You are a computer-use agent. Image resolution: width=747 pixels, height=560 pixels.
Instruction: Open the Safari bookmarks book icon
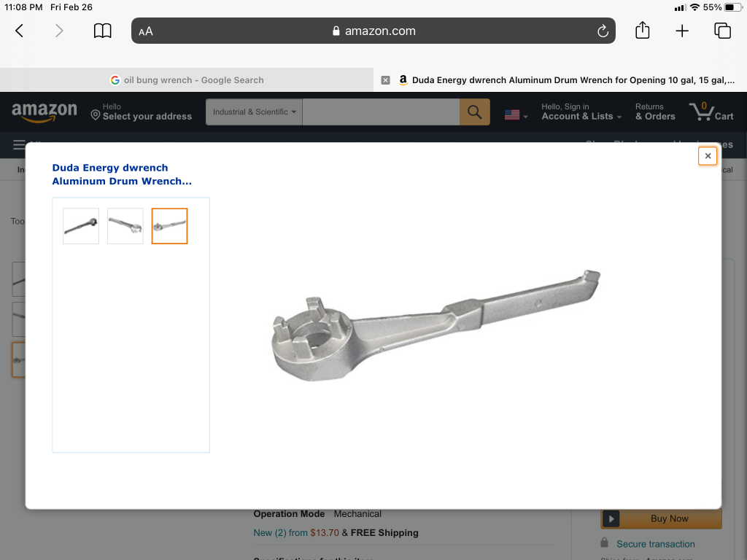(x=102, y=31)
